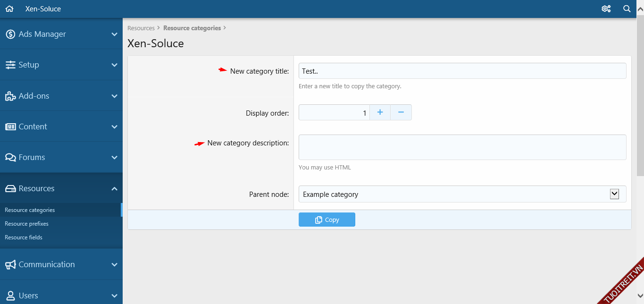The image size is (644, 304).
Task: Click the Forums chat bubbles icon
Action: (10, 157)
